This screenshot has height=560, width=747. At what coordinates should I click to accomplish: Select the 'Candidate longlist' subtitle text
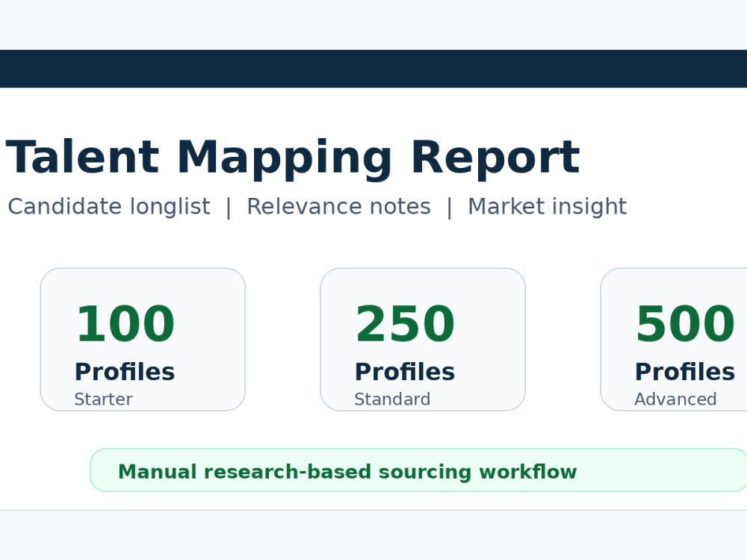109,207
